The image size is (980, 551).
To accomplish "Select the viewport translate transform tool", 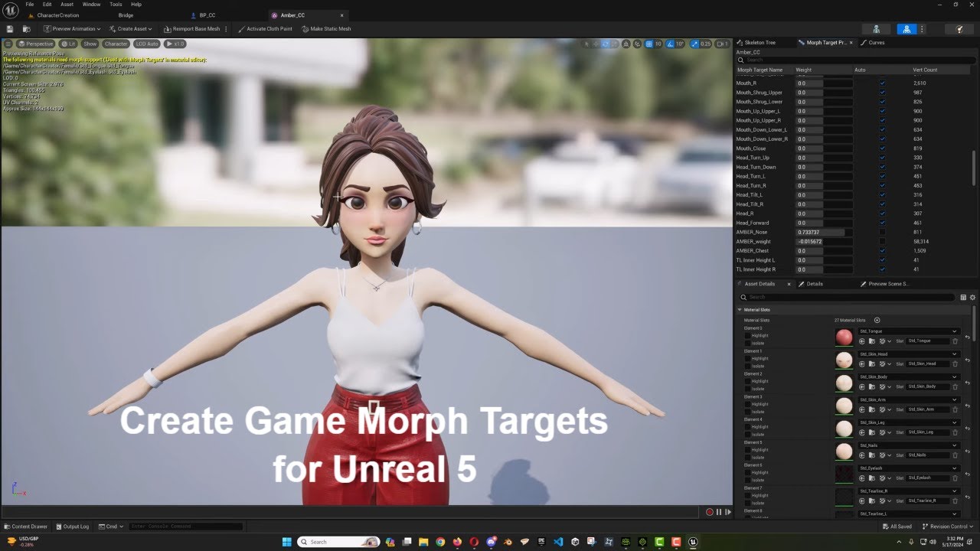I will tap(596, 44).
